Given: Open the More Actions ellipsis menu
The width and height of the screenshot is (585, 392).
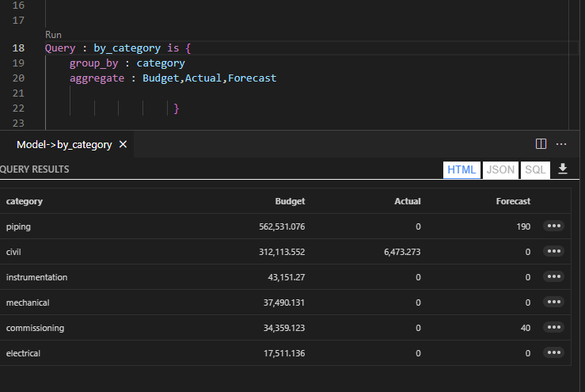Looking at the screenshot, I should tap(561, 144).
